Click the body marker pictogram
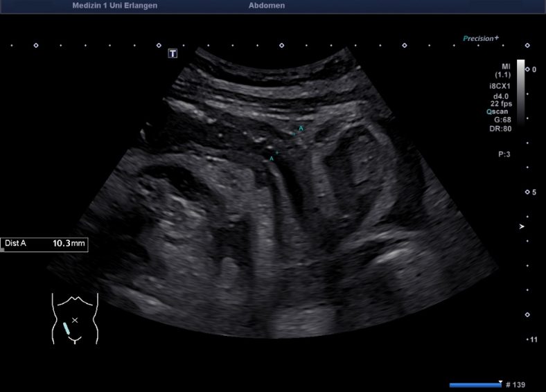The width and height of the screenshot is (546, 392). pos(75,319)
